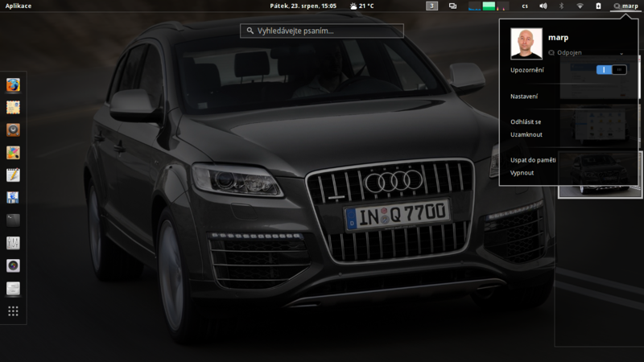Open the file manager drawer icon
This screenshot has height=362, width=644.
coord(13,288)
